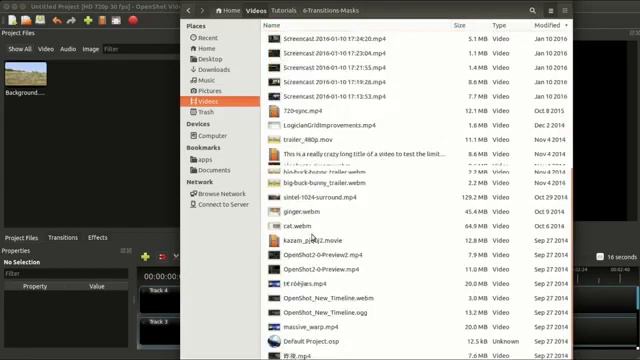Click Audio filter in Project Files

coord(68,49)
